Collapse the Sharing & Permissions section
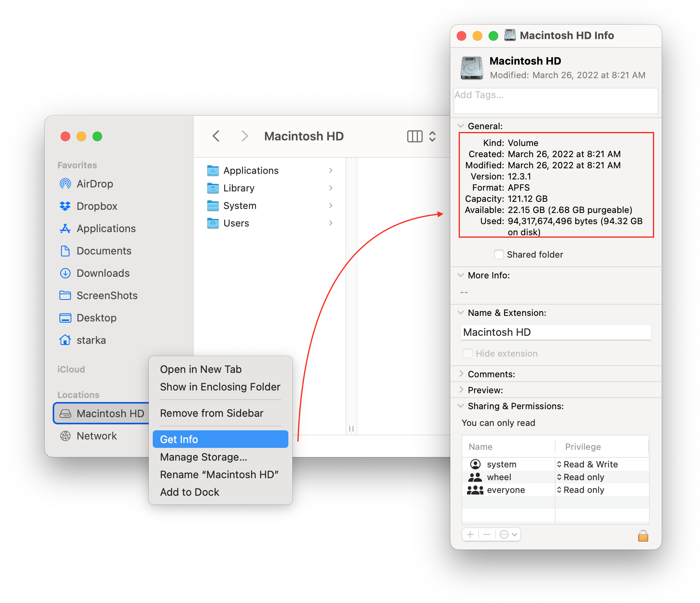The image size is (700, 603). pos(461,406)
